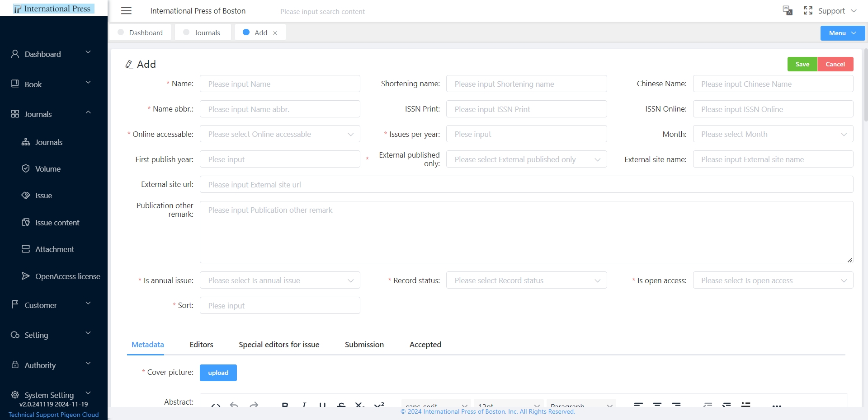This screenshot has width=868, height=420.
Task: Click the 2024 copyright footer text
Action: click(x=488, y=411)
